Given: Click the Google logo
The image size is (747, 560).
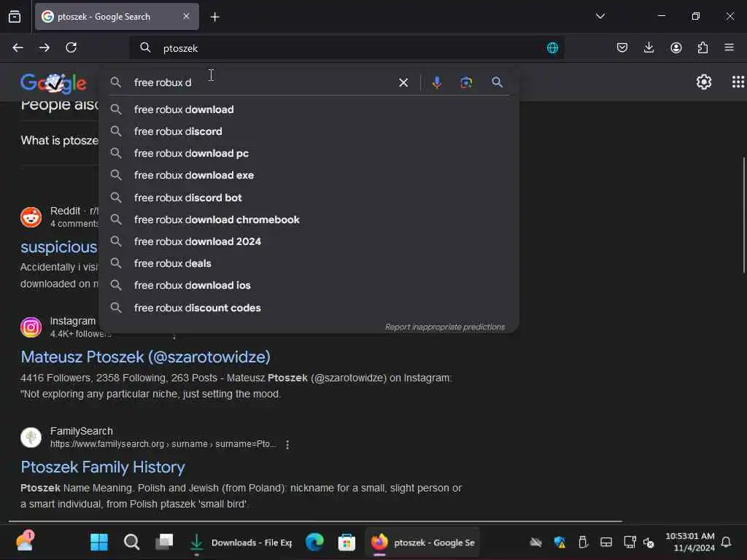Looking at the screenshot, I should click(53, 83).
